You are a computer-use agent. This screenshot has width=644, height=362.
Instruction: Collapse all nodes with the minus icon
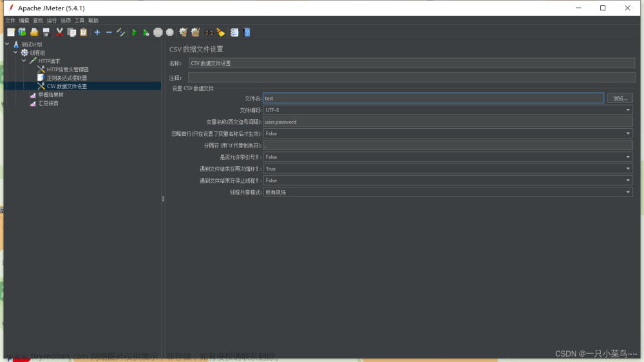coord(109,32)
